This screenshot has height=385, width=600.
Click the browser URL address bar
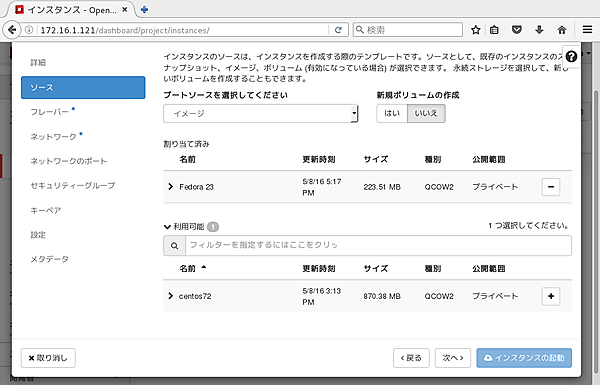tap(184, 30)
